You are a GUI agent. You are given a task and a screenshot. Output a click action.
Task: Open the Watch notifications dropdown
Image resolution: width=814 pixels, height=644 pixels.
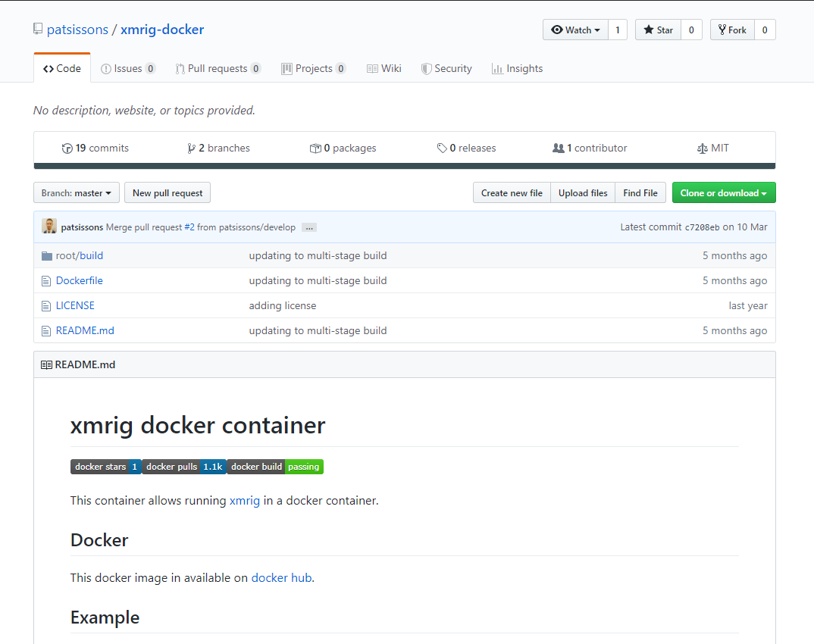click(575, 30)
